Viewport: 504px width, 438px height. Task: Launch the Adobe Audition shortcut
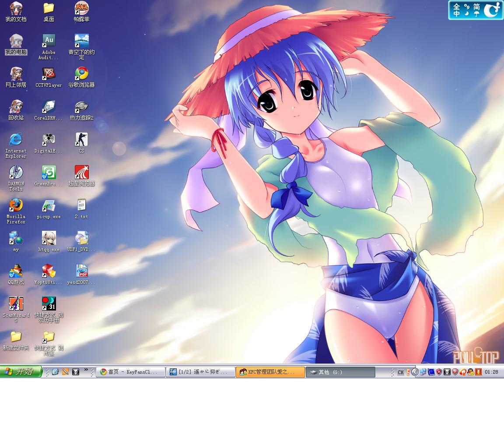click(x=49, y=47)
